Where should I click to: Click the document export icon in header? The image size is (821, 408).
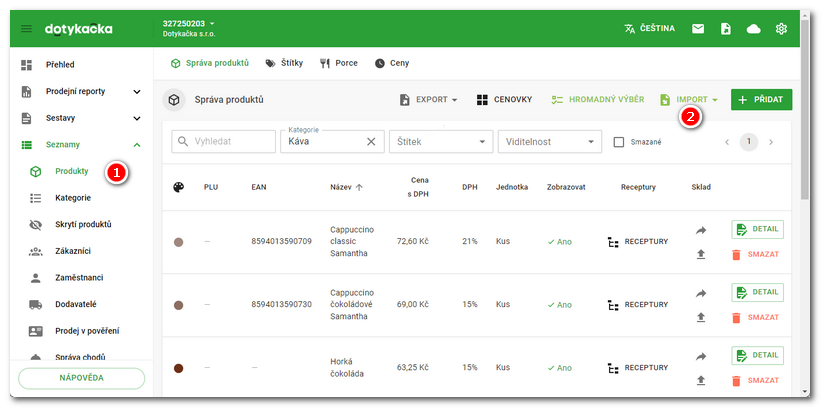(726, 29)
